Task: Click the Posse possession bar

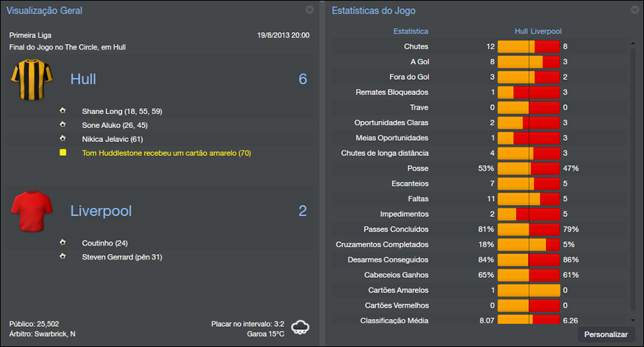Action: tap(528, 169)
